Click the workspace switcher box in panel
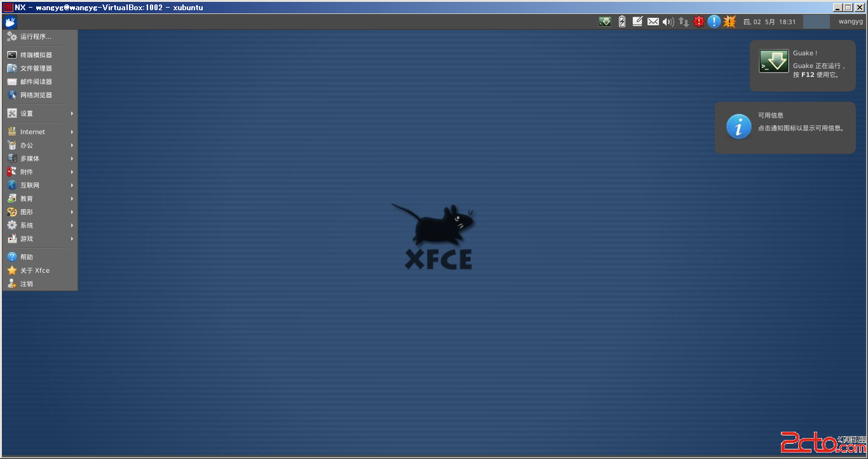Screen dimensions: 868x459 coord(817,22)
